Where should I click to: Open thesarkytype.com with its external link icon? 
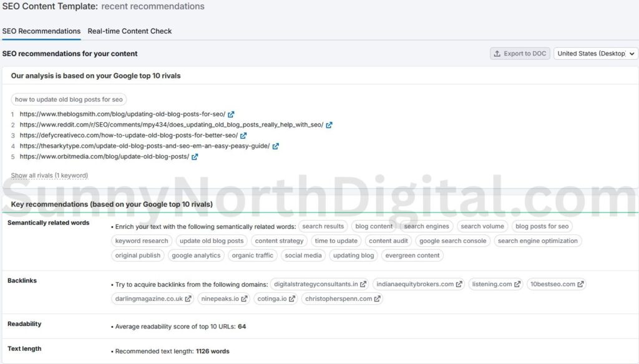[276, 146]
